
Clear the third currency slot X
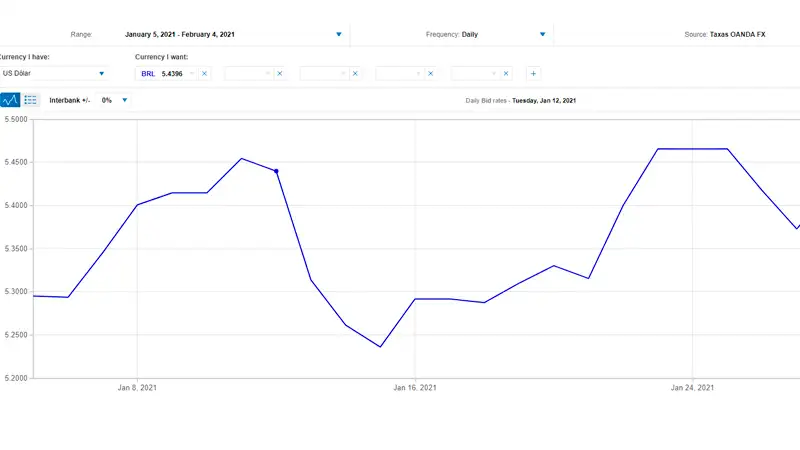click(354, 73)
